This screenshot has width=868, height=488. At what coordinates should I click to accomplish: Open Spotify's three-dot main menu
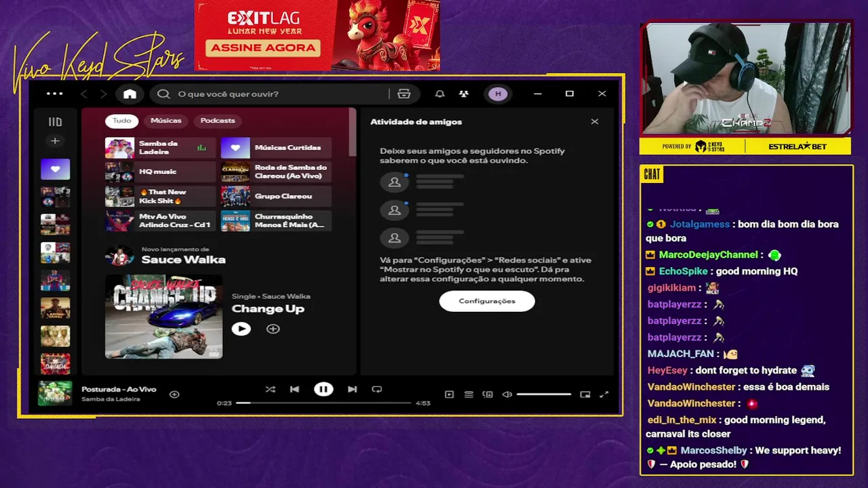54,94
